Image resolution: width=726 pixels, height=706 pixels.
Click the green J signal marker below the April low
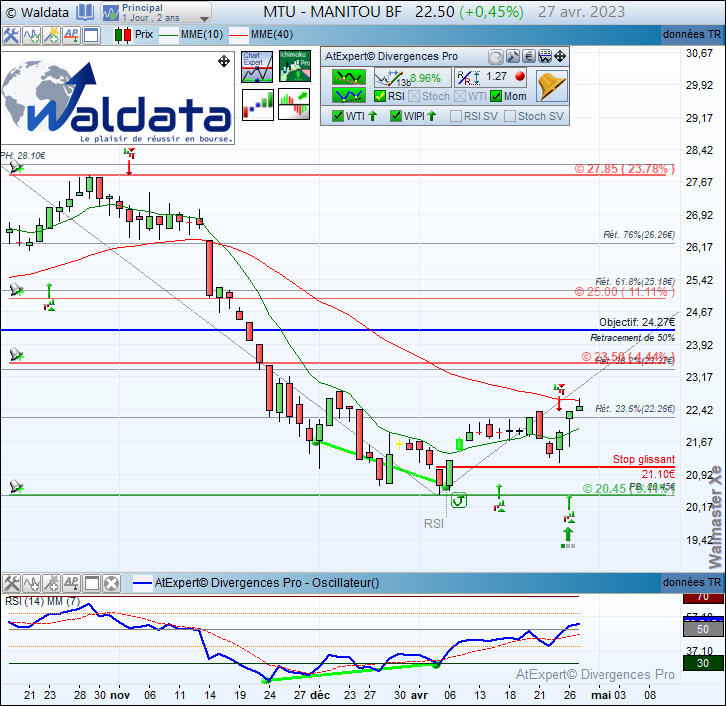[x=459, y=500]
